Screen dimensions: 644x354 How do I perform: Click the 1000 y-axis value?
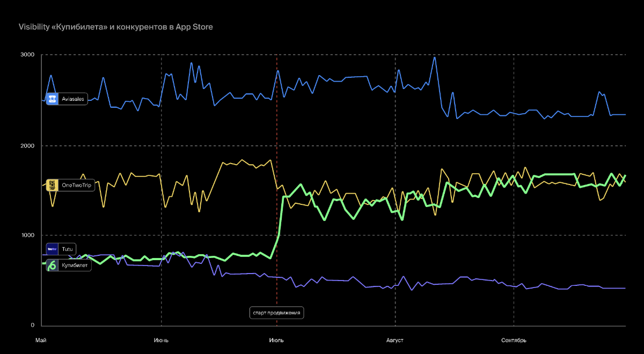28,235
